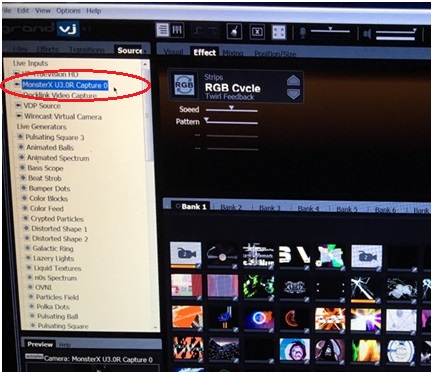Expand the Wirecast Virtual Camera input
The image size is (433, 374).
[19, 116]
